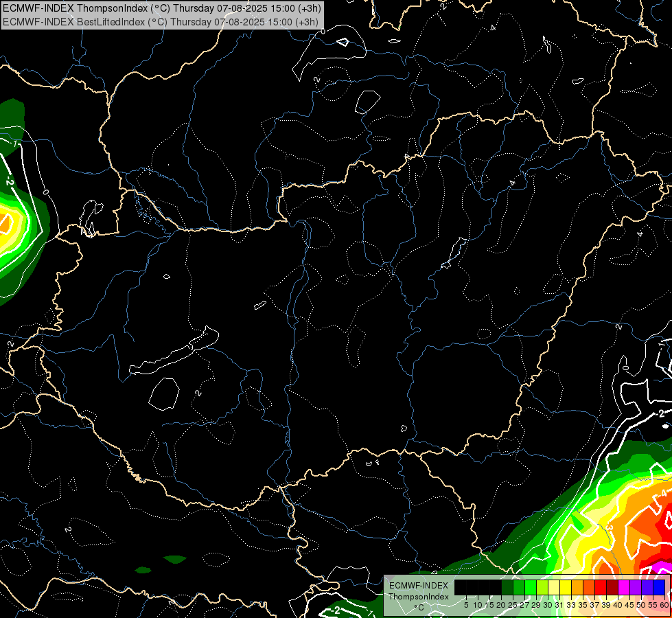This screenshot has width=672, height=618.
Task: Click the dark orange 35–37 legend swatch
Action: pos(589,588)
